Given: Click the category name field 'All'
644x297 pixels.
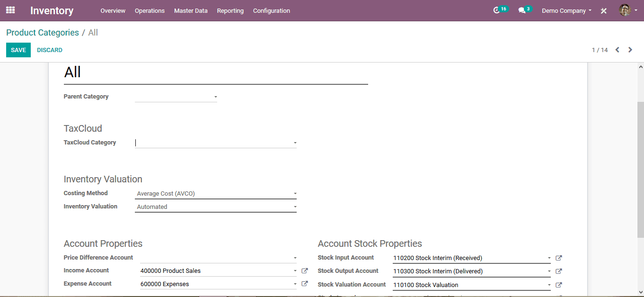Looking at the screenshot, I should 216,72.
